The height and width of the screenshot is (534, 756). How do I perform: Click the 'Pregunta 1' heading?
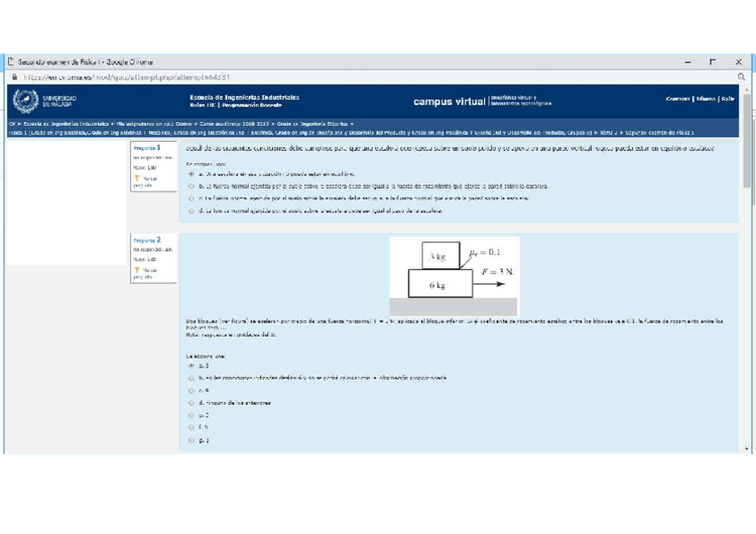[147, 148]
